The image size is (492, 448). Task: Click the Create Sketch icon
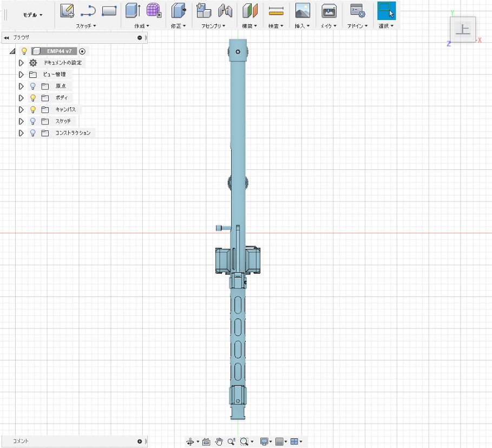click(67, 10)
